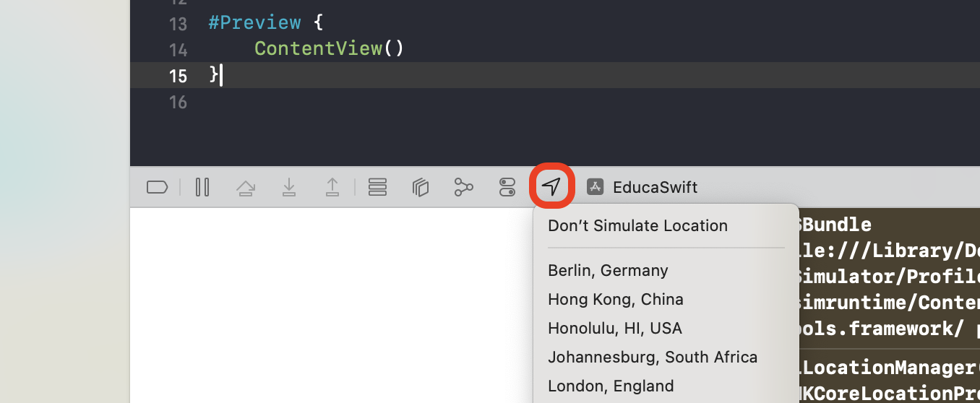This screenshot has width=980, height=403.
Task: Select Hong Kong, China location
Action: point(615,299)
